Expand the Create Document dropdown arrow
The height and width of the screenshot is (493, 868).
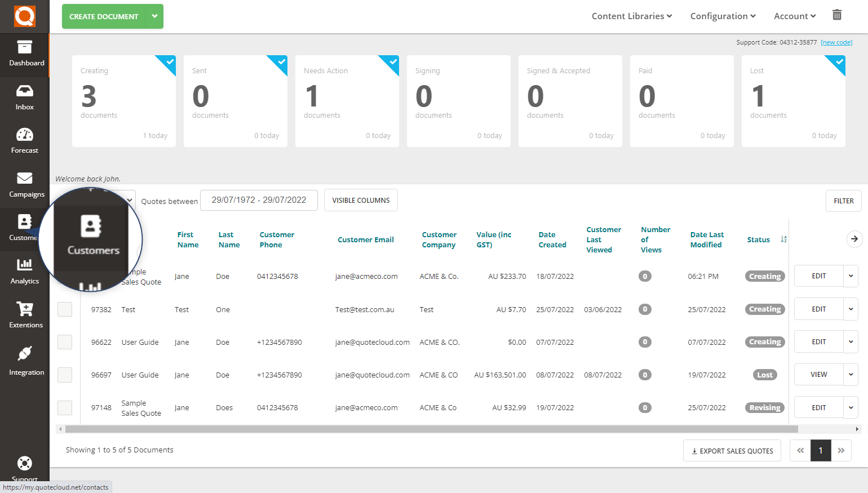pyautogui.click(x=154, y=16)
